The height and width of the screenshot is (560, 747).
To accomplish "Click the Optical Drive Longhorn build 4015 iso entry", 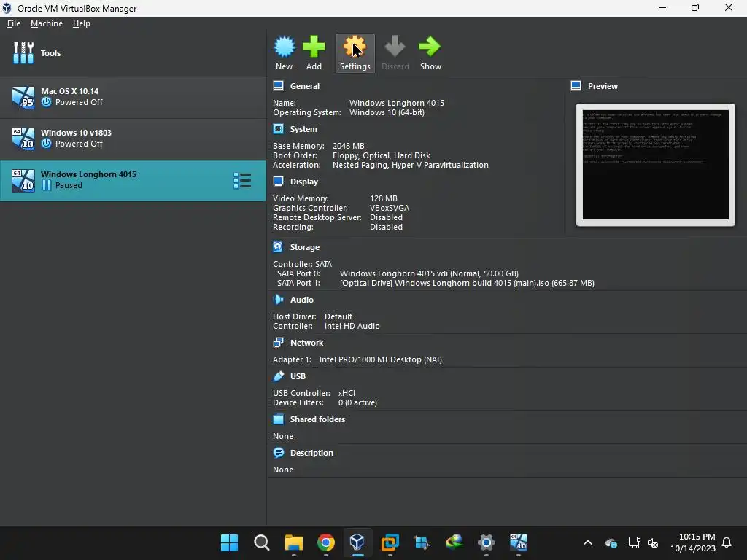I will coord(467,283).
